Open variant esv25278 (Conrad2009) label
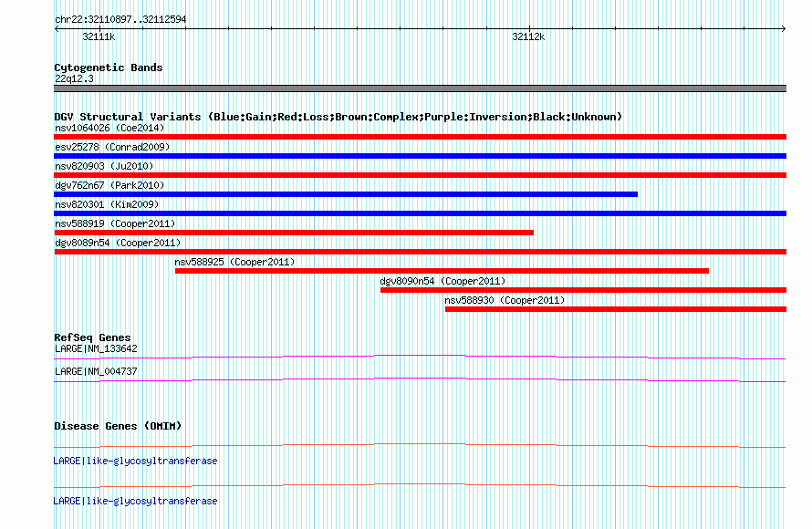This screenshot has width=812, height=529. pos(112,147)
